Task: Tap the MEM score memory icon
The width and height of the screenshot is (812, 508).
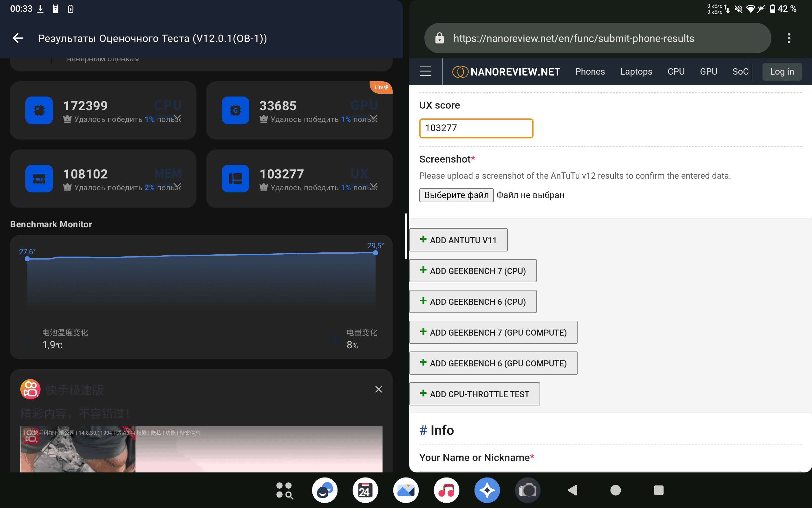Action: (39, 178)
